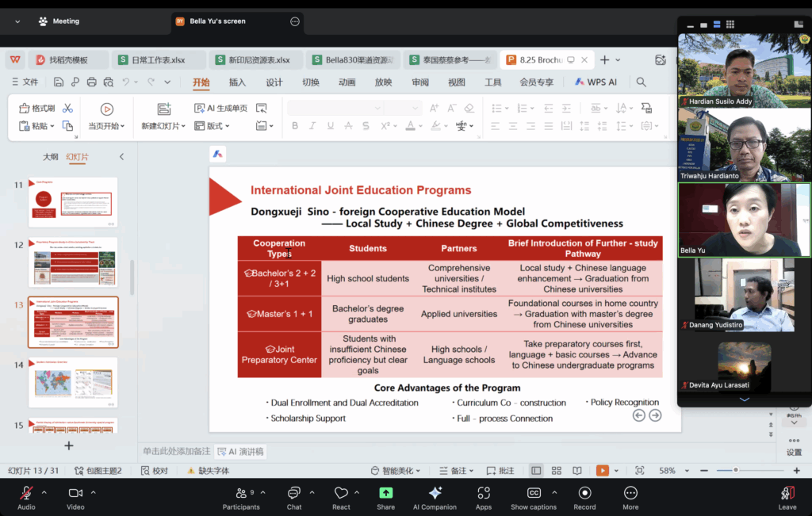Click the print icon in the WPS toolbar
This screenshot has height=516, width=812.
point(92,82)
